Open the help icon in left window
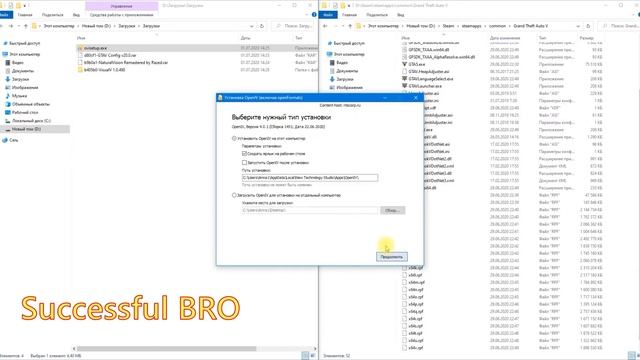 click(314, 15)
